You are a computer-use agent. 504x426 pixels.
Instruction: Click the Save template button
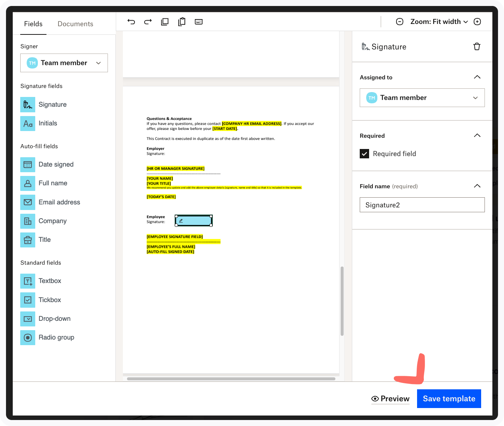[x=449, y=399]
